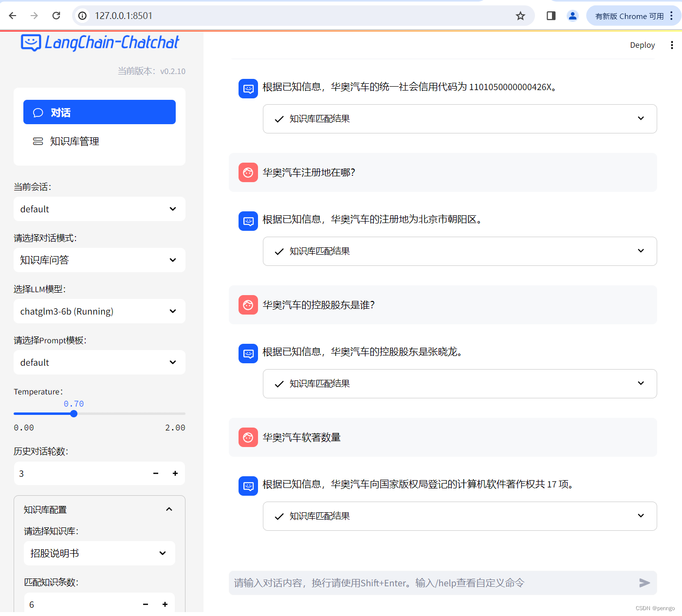
Task: Click the matched knowledge count field
Action: 80,604
